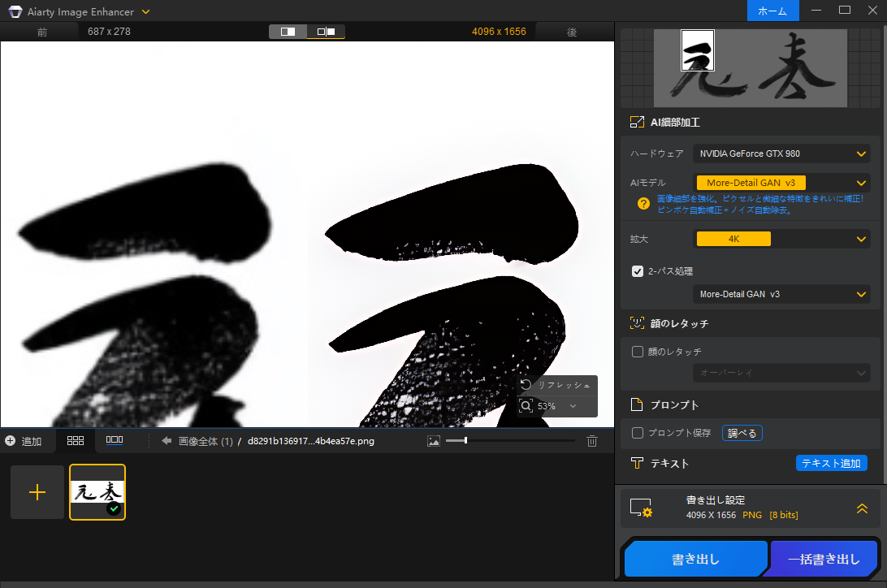Click the 後 after label
The width and height of the screenshot is (887, 588).
[572, 32]
